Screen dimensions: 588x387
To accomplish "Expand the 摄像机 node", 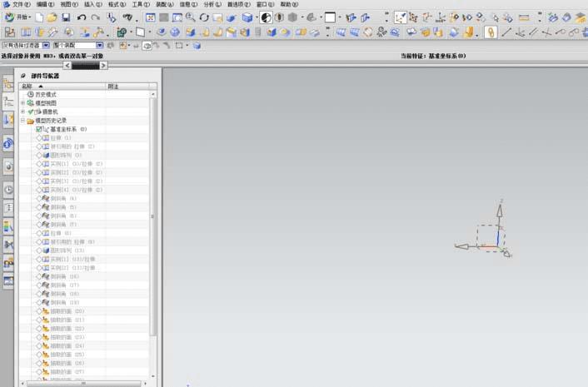I will pos(22,112).
